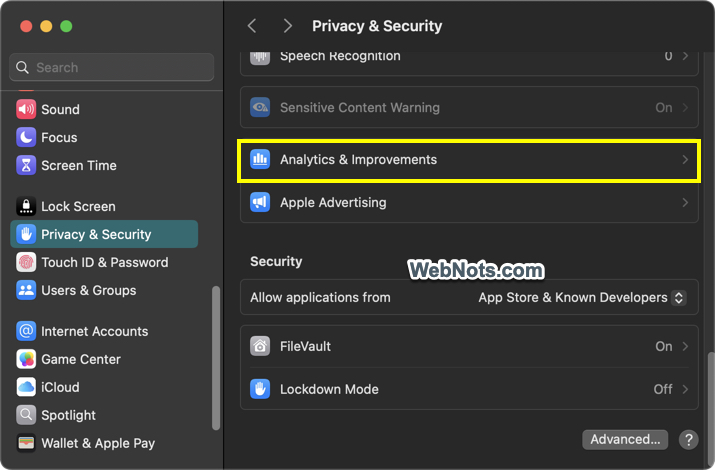Click the 'Lockdown Mode' label
Viewport: 715px width, 470px height.
329,389
